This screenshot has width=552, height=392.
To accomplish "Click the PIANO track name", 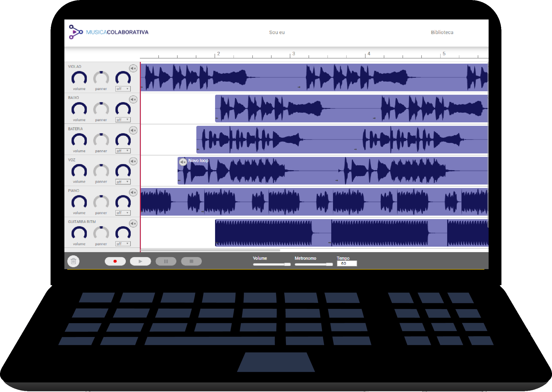I will [x=74, y=191].
